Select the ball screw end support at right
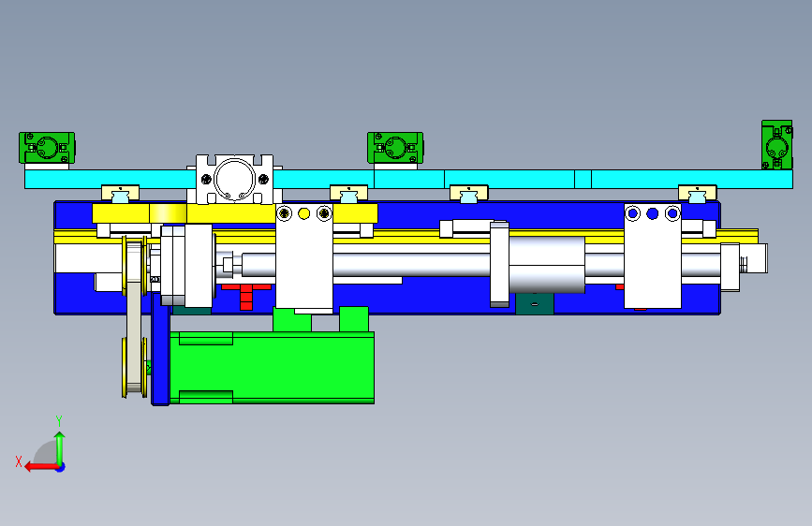This screenshot has width=812, height=526. tap(731, 267)
